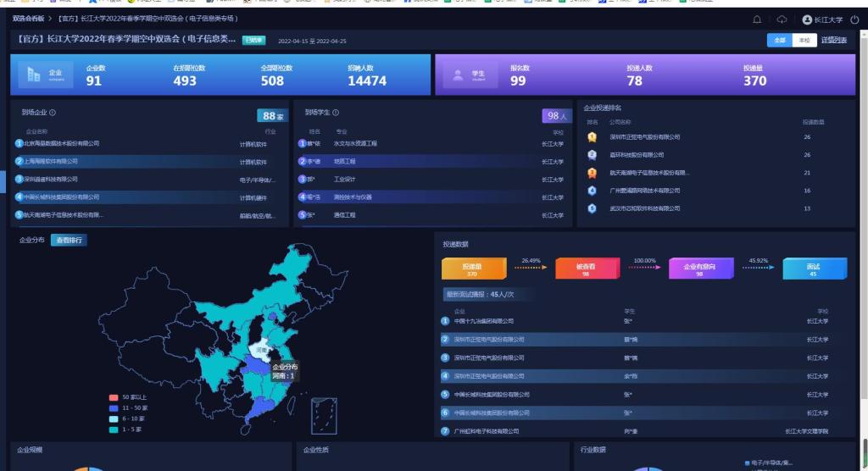Select the 全部 filter toggle

point(779,41)
